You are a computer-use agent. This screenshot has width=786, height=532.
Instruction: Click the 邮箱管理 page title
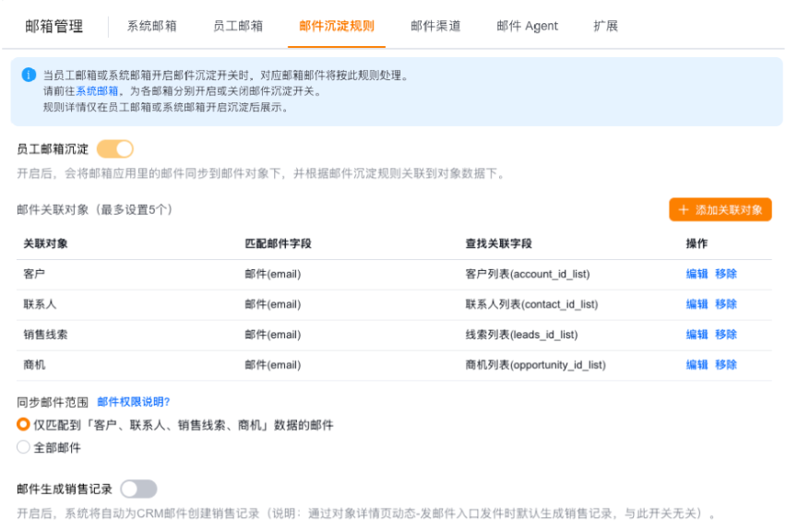pos(54,26)
